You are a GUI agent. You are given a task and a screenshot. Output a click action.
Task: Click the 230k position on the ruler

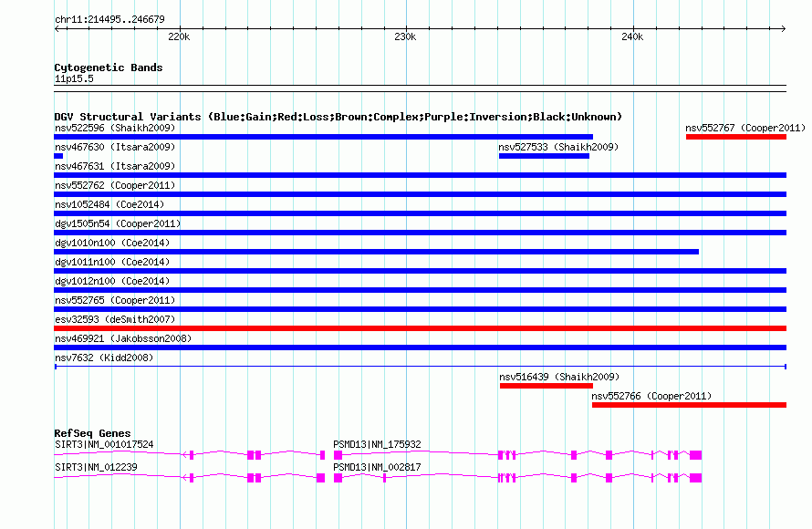[405, 36]
